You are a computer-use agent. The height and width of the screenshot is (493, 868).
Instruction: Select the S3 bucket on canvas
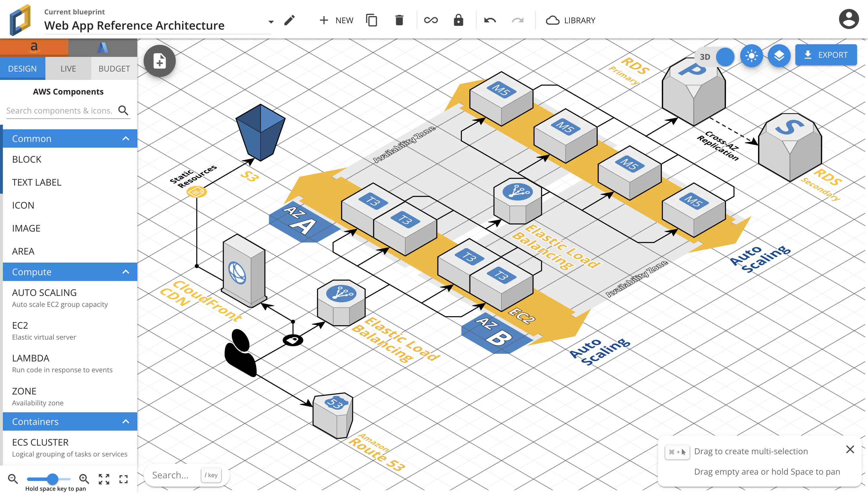click(260, 132)
